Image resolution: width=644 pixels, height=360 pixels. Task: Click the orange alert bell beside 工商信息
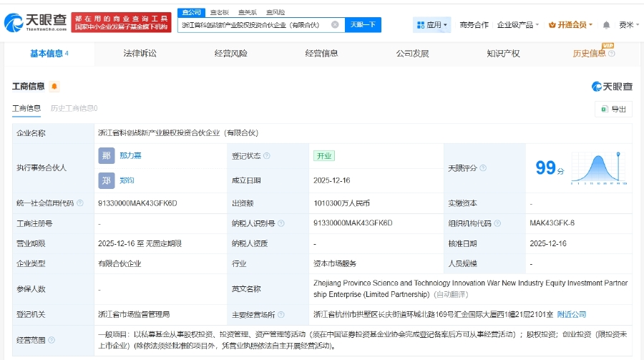[x=54, y=87]
